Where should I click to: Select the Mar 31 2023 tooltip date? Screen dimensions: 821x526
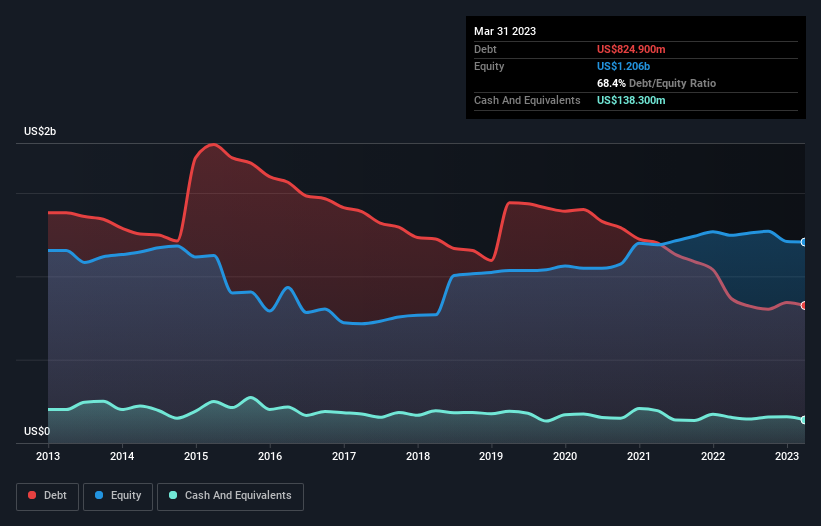(505, 31)
